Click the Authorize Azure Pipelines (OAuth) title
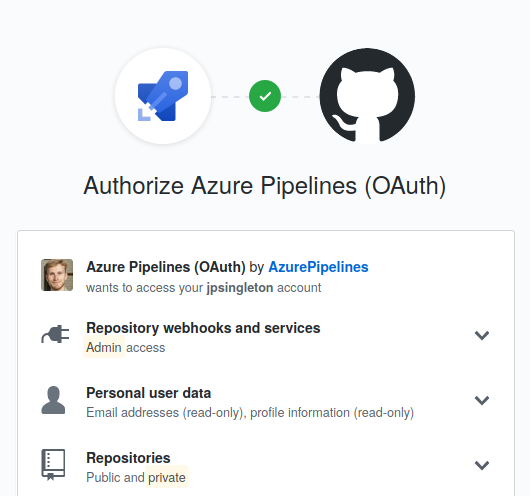The width and height of the screenshot is (530, 496). [265, 186]
